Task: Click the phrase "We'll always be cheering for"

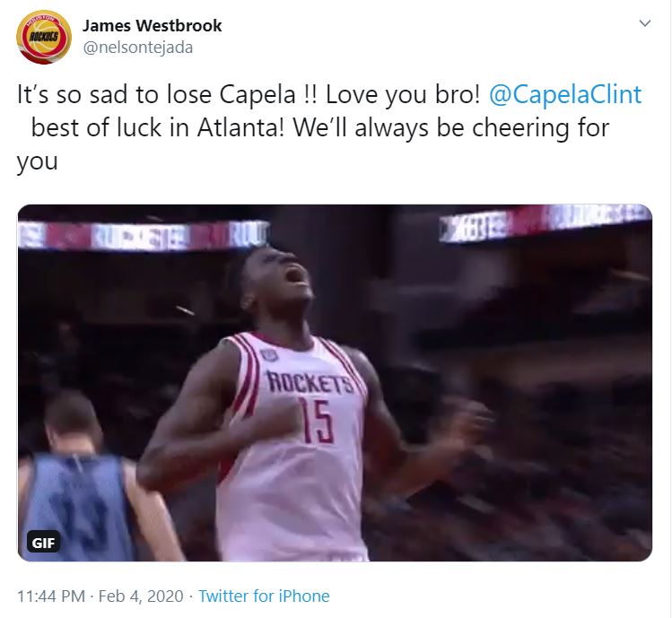Action: coord(451,127)
